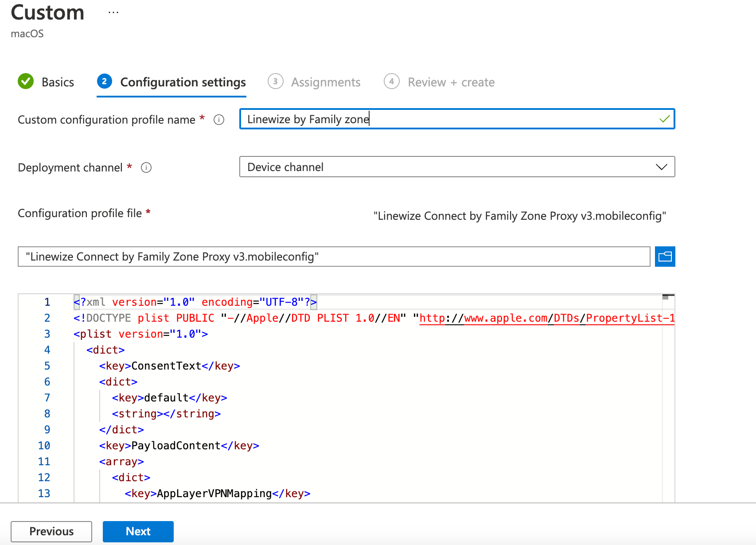
Task: Click the green Basics checkmark icon
Action: click(26, 82)
